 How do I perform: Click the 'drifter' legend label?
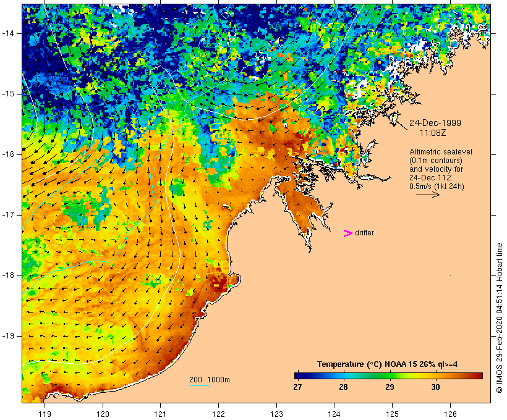click(x=364, y=233)
